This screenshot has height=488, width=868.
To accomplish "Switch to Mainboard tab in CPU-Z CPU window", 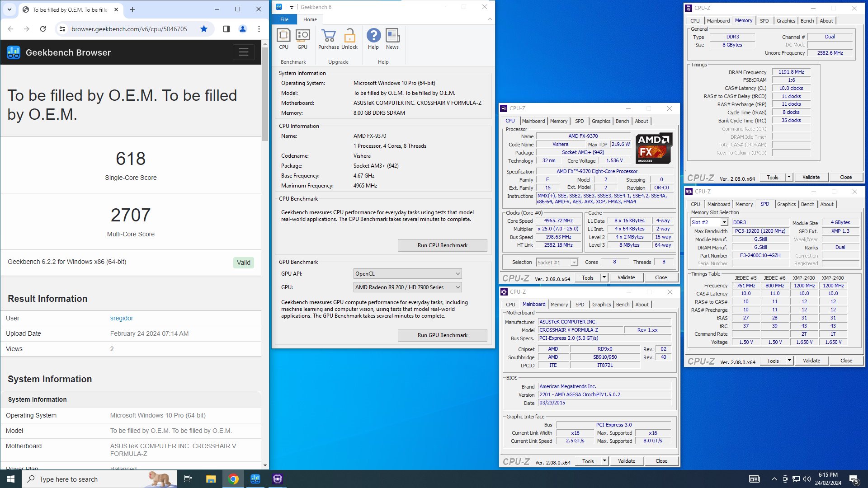I will [533, 121].
